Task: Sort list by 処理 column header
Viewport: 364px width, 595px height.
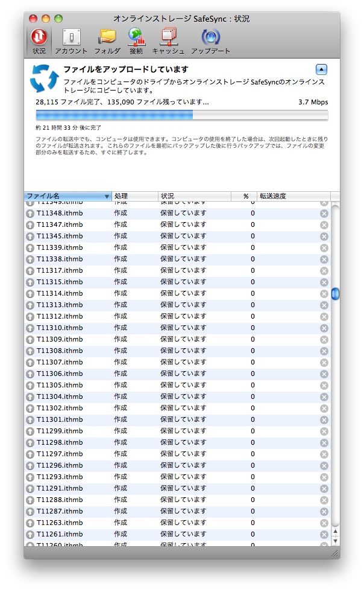Action: pyautogui.click(x=134, y=197)
